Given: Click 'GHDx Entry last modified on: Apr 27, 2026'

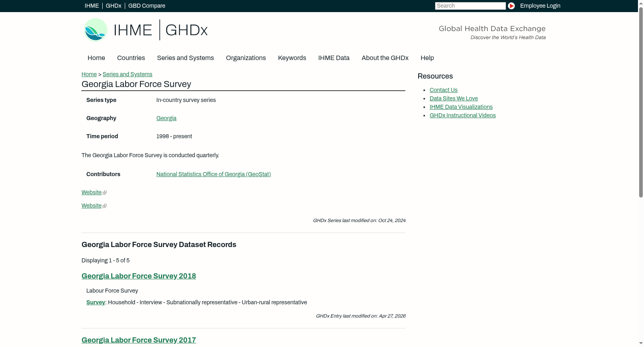Looking at the screenshot, I should (361, 316).
